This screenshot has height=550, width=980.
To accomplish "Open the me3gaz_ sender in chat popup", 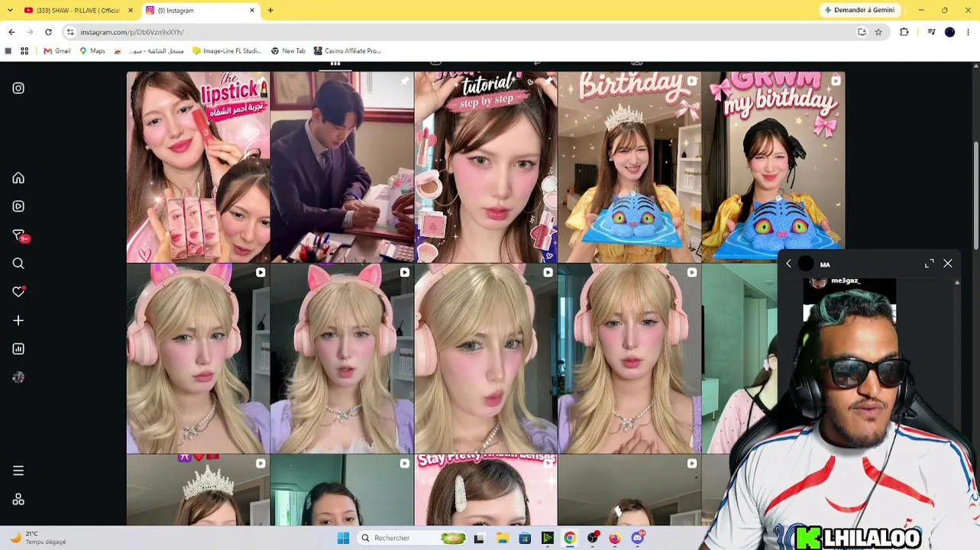I will (x=845, y=281).
